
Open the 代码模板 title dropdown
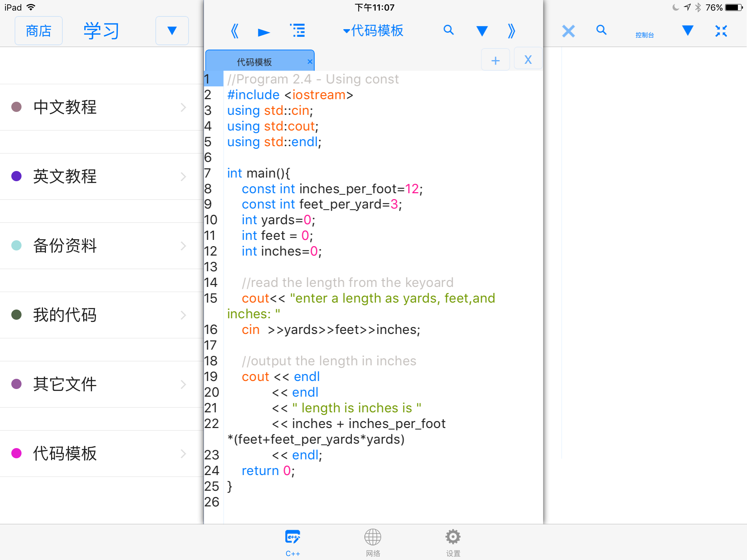point(373,31)
